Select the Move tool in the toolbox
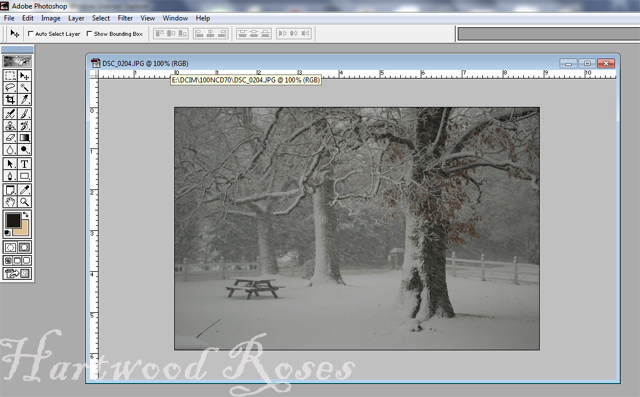This screenshot has height=397, width=640. pos(24,75)
